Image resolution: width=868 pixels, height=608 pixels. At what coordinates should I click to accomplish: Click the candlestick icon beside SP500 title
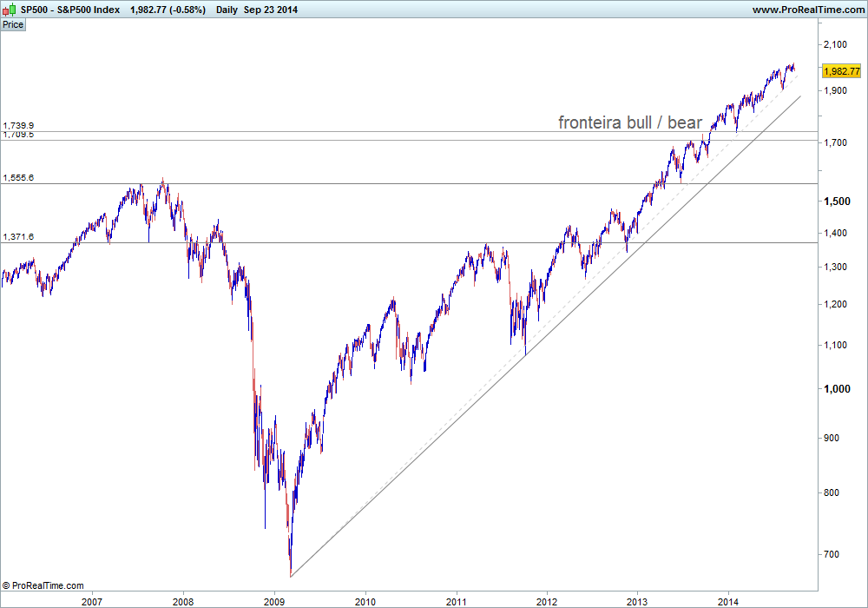[x=10, y=10]
